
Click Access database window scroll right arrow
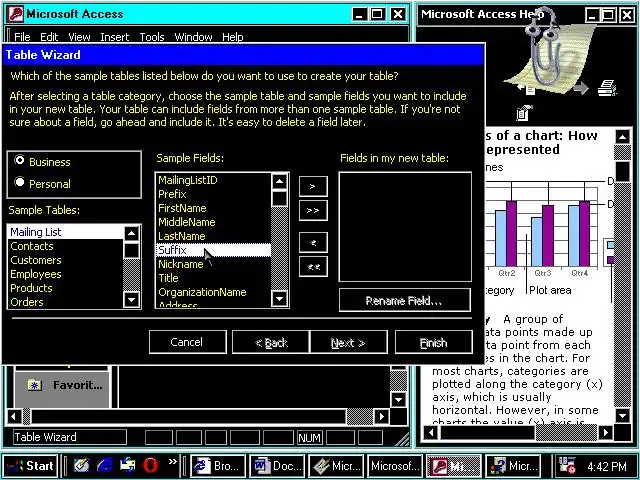pyautogui.click(x=381, y=416)
